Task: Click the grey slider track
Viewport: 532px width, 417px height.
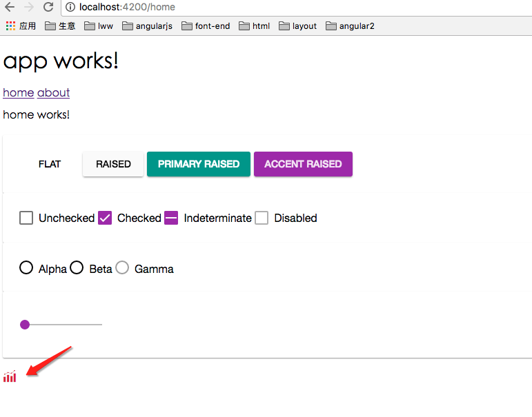Action: 66,325
